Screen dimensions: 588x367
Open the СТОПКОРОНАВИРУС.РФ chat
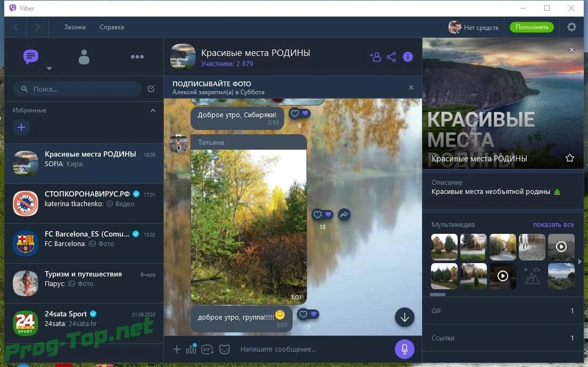click(x=84, y=203)
